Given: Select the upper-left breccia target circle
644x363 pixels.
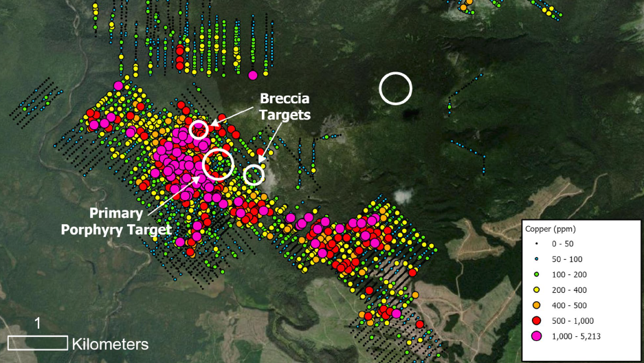Looking at the screenshot, I should tap(199, 129).
